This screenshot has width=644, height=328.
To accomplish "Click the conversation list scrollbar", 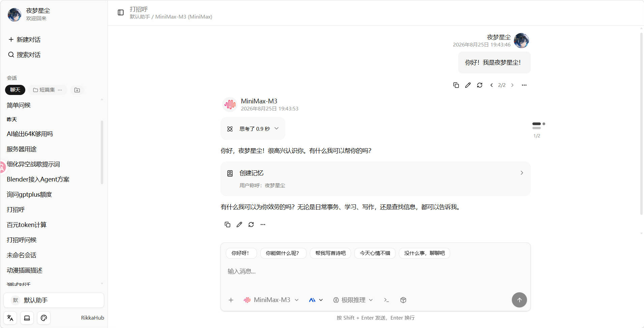I will point(102,152).
